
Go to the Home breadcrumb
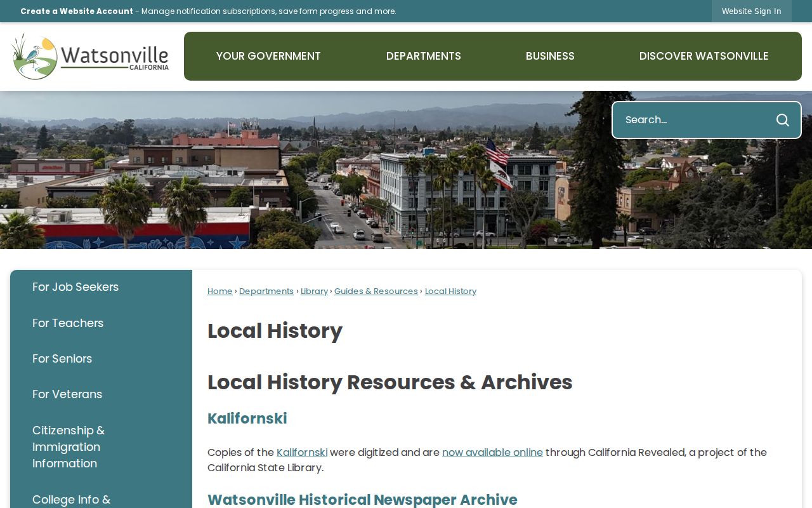[220, 291]
